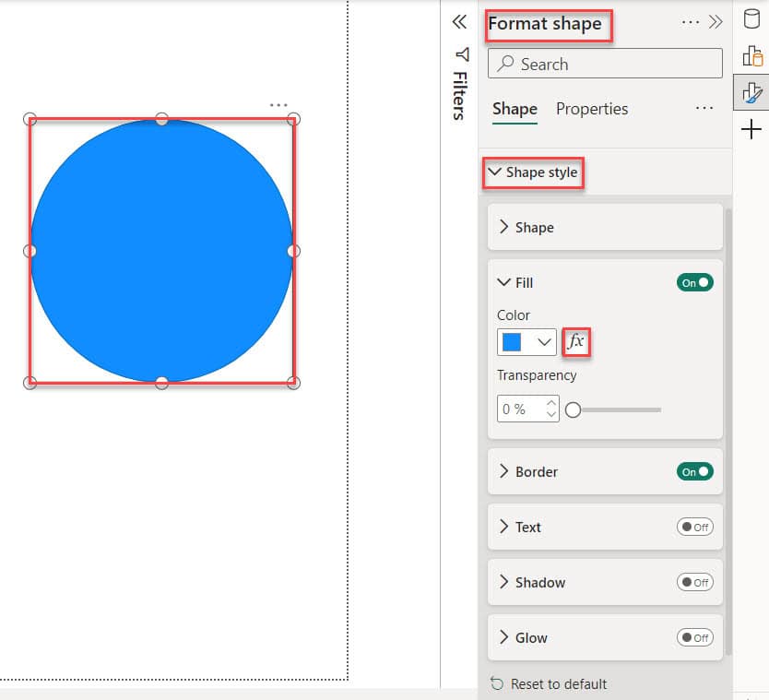Viewport: 769px width, 700px height.
Task: Click the plus add pane icon
Action: (751, 130)
